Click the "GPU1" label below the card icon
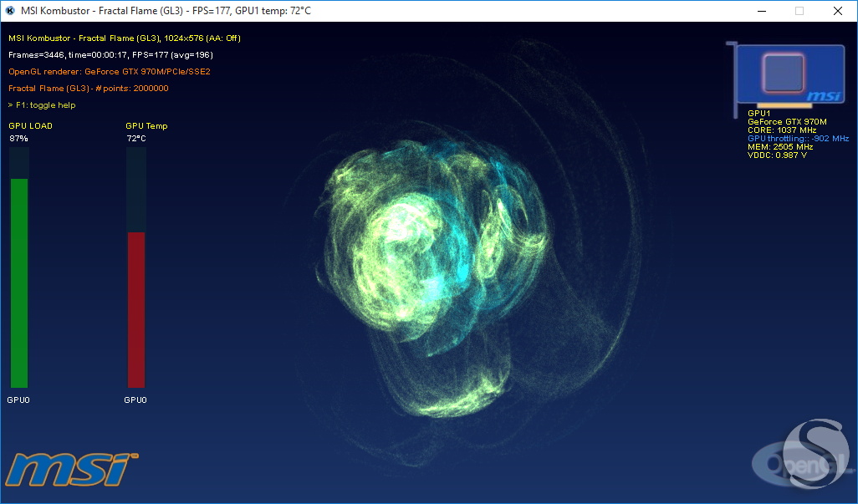858x504 pixels. tap(759, 114)
